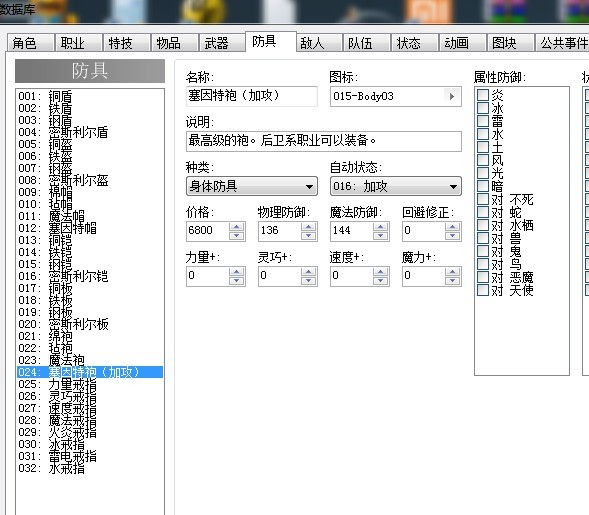Decrease 魔力+ with the down arrow
The image size is (589, 515).
[453, 281]
